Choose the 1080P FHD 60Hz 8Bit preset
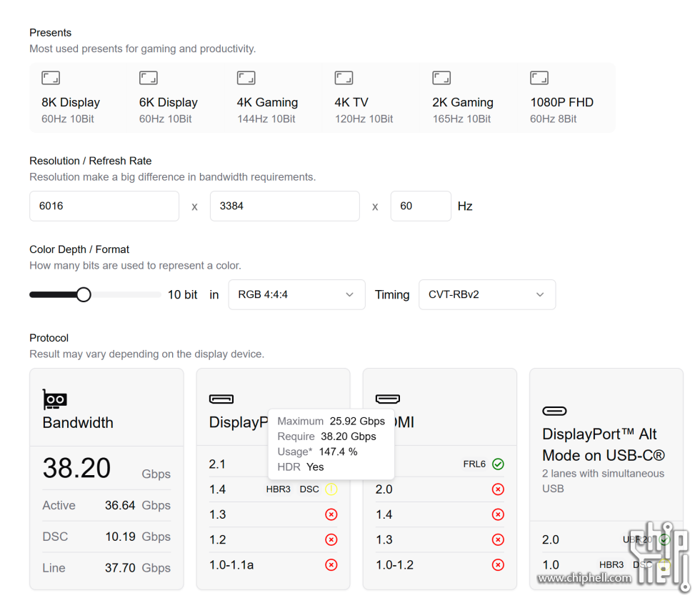700x603 pixels. click(567, 98)
